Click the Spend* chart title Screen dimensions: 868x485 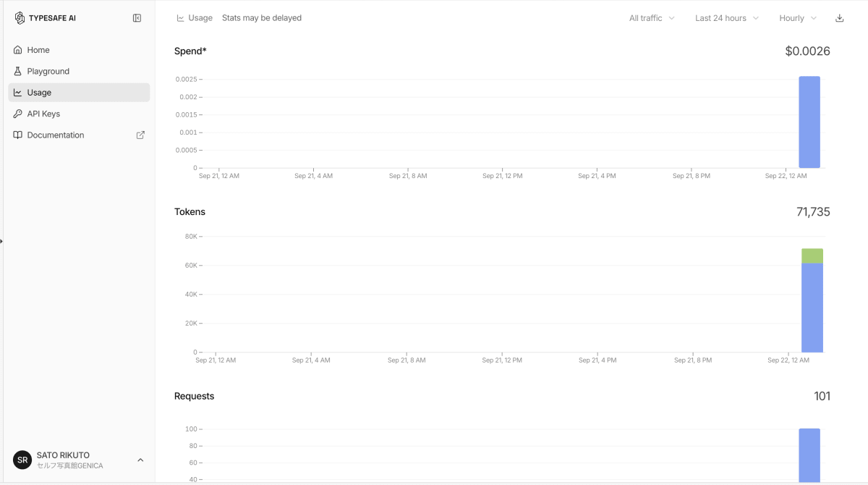pyautogui.click(x=190, y=51)
